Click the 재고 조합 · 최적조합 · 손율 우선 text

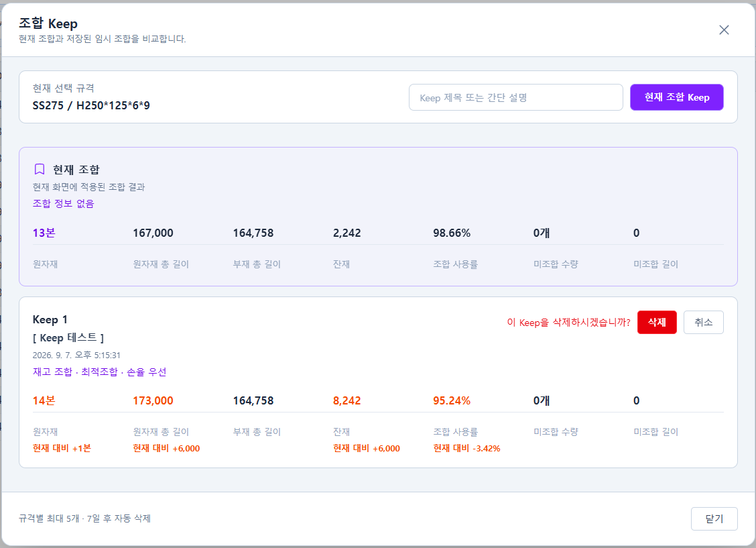pos(99,372)
